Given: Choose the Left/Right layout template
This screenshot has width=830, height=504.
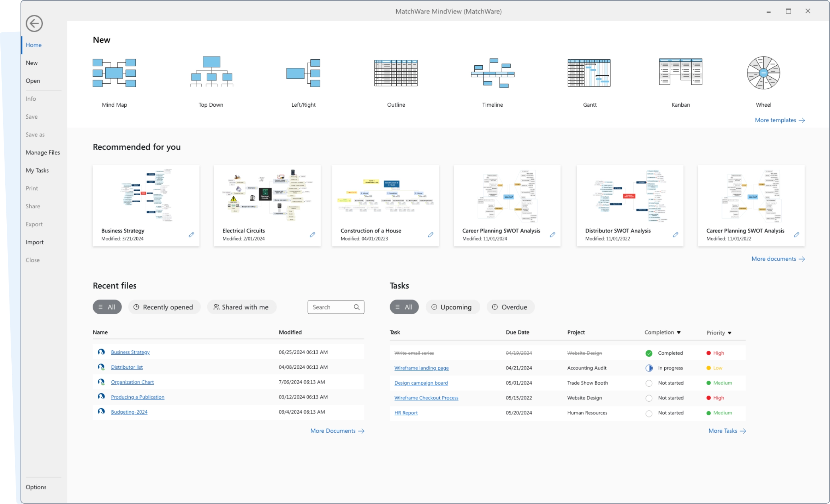Looking at the screenshot, I should point(303,73).
